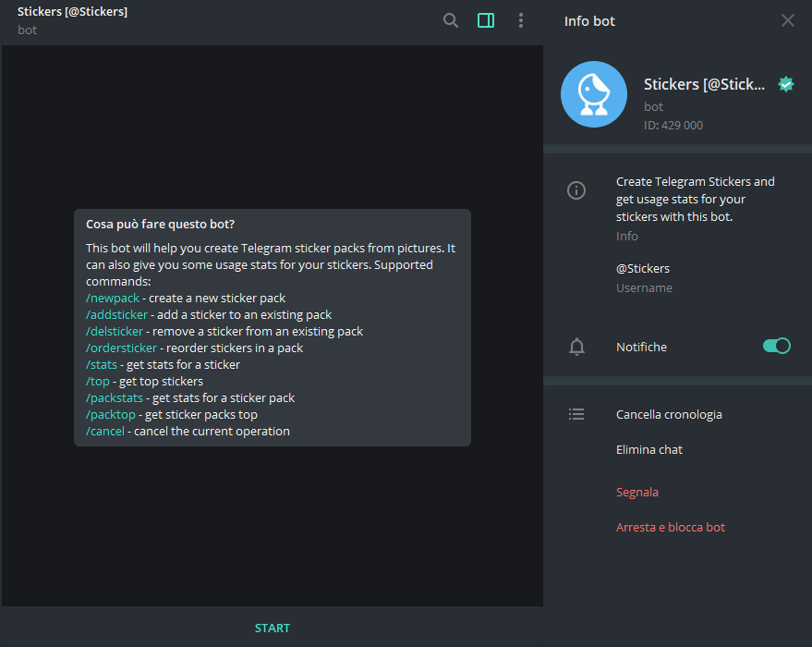Choose Cancella cronologia

[x=669, y=414]
